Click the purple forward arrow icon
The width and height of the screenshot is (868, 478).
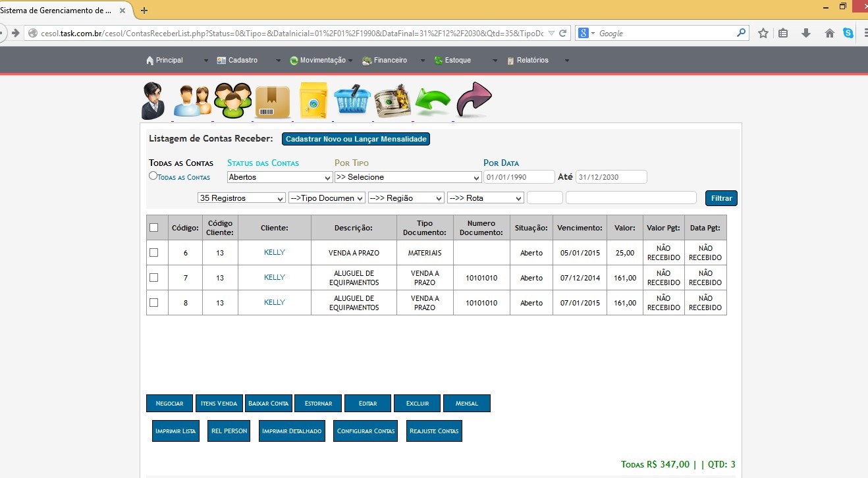coord(474,101)
